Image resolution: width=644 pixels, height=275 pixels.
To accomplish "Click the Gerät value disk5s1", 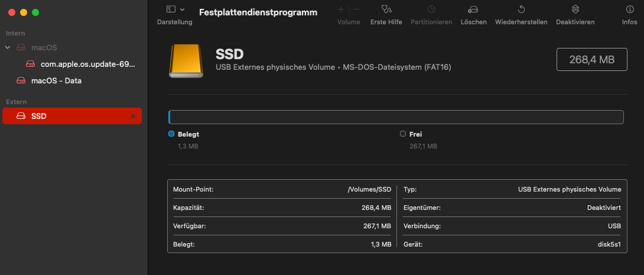I will point(609,245).
